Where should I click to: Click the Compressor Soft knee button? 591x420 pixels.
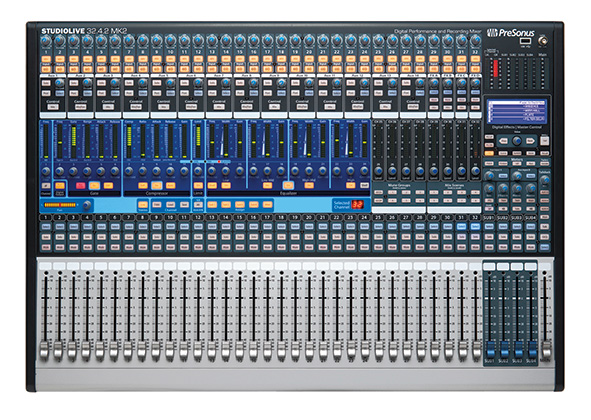tap(142, 185)
